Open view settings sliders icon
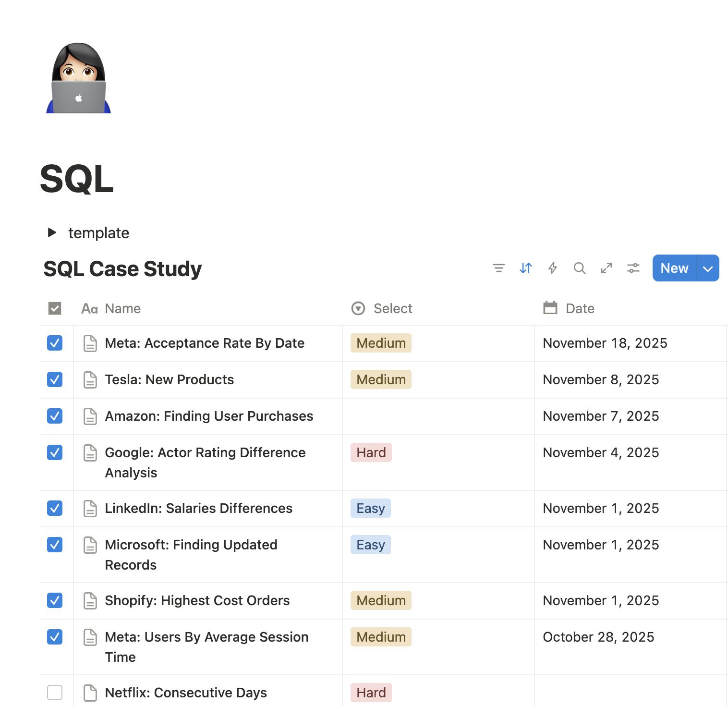This screenshot has height=706, width=728. [x=633, y=268]
